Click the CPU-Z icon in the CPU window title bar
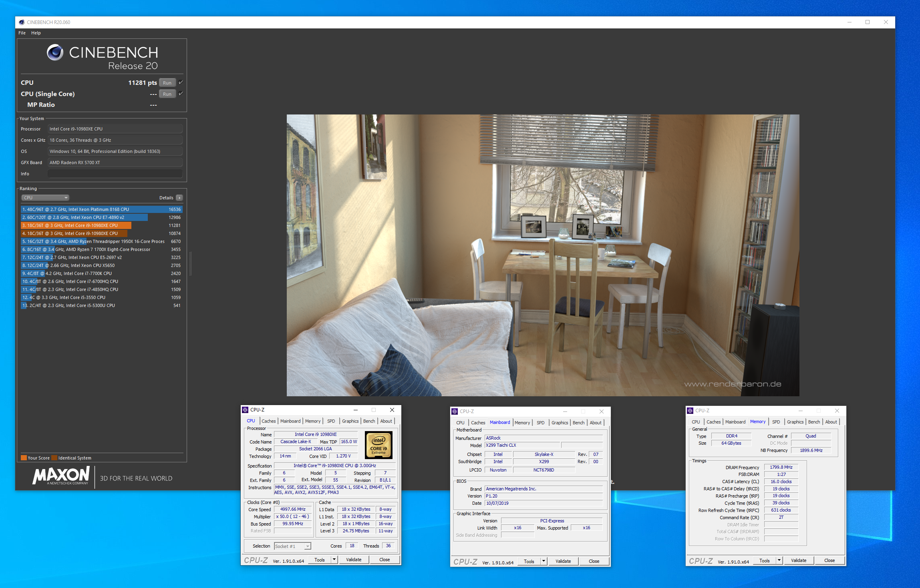The width and height of the screenshot is (920, 588). (x=245, y=410)
